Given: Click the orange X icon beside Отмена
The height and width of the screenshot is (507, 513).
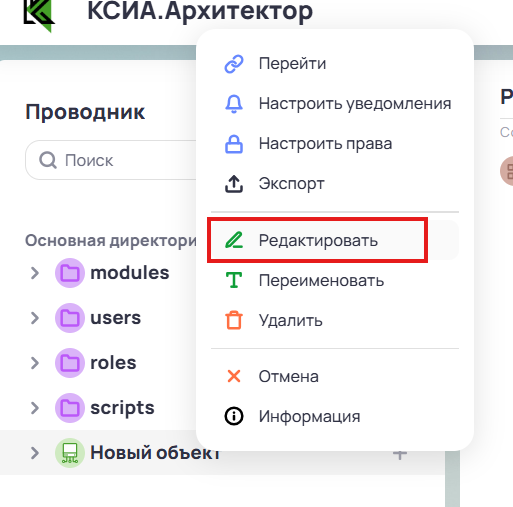Looking at the screenshot, I should click(234, 376).
